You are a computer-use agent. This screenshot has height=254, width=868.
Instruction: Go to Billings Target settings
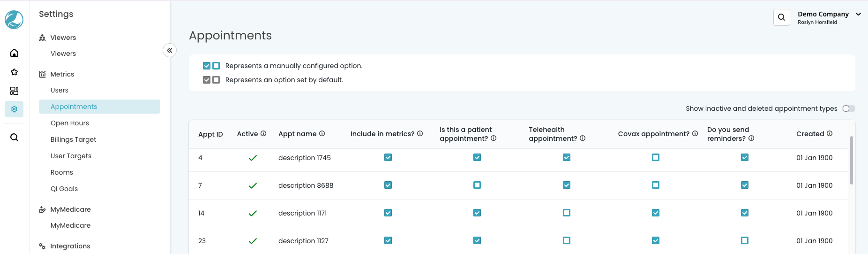[73, 139]
